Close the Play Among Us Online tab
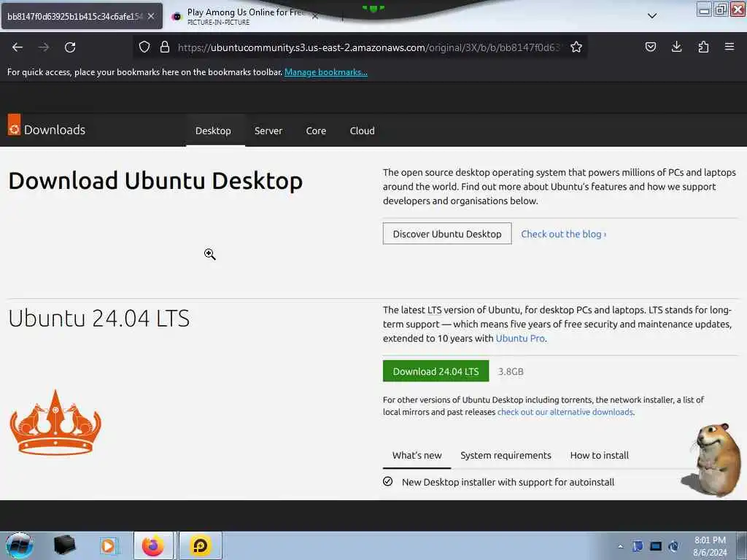747x560 pixels. click(315, 16)
